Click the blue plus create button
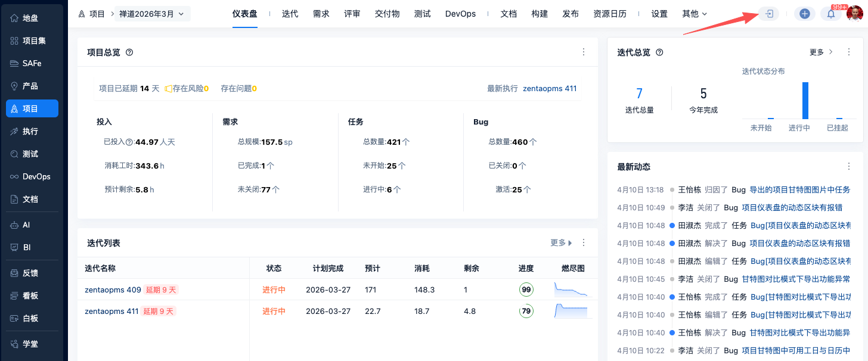This screenshot has height=361, width=868. point(804,14)
